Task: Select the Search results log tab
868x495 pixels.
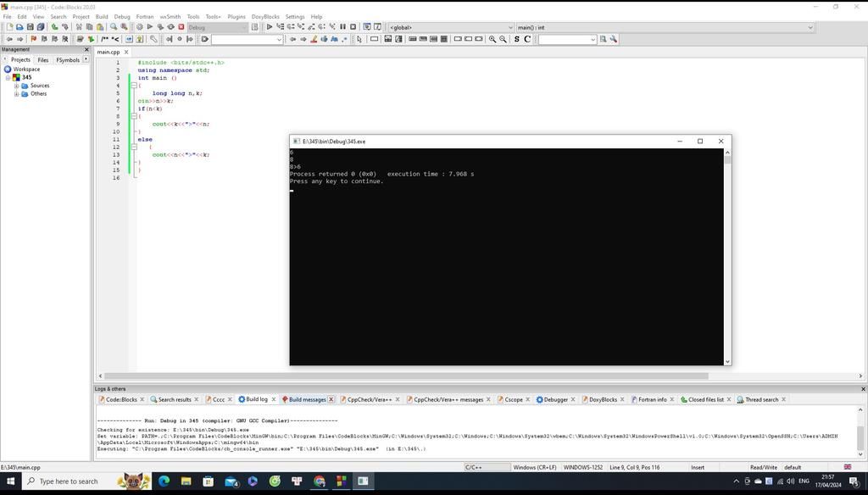Action: click(x=175, y=399)
